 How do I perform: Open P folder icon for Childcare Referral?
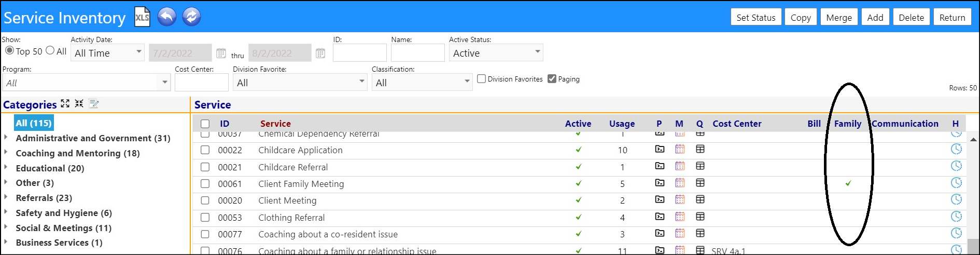click(x=660, y=166)
